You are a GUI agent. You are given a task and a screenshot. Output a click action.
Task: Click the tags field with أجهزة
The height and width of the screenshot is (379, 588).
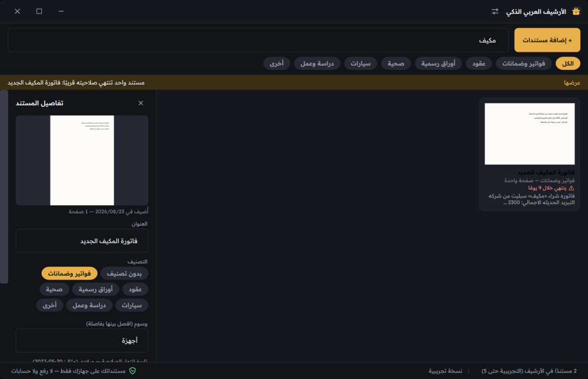point(82,340)
